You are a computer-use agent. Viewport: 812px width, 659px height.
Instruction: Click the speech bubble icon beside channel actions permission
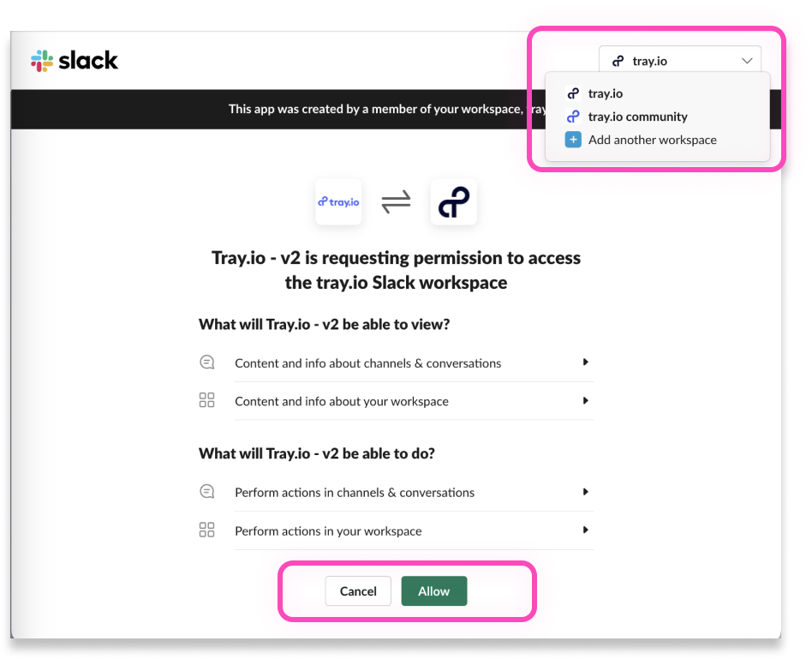tap(206, 491)
